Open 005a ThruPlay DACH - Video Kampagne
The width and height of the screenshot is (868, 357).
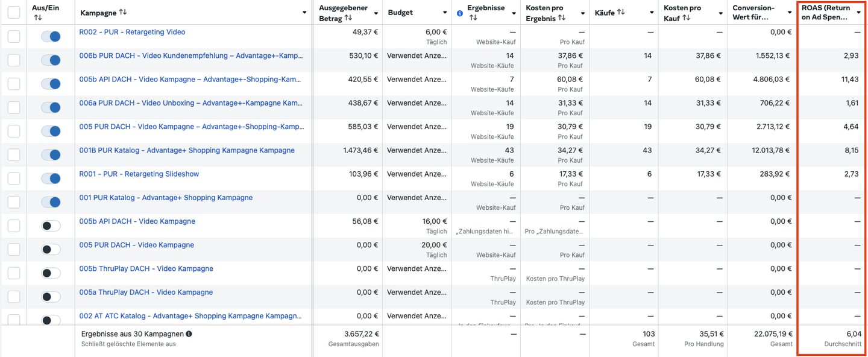tap(146, 292)
